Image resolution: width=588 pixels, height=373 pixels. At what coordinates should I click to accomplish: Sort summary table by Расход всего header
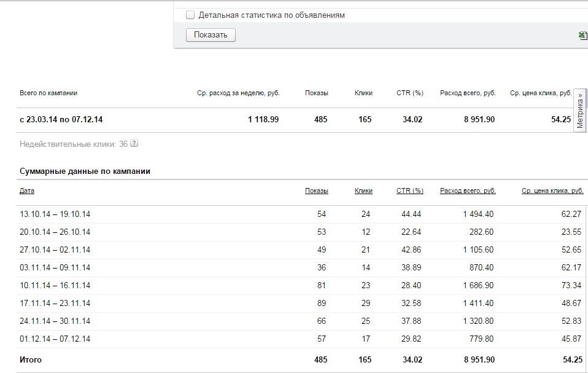468,190
